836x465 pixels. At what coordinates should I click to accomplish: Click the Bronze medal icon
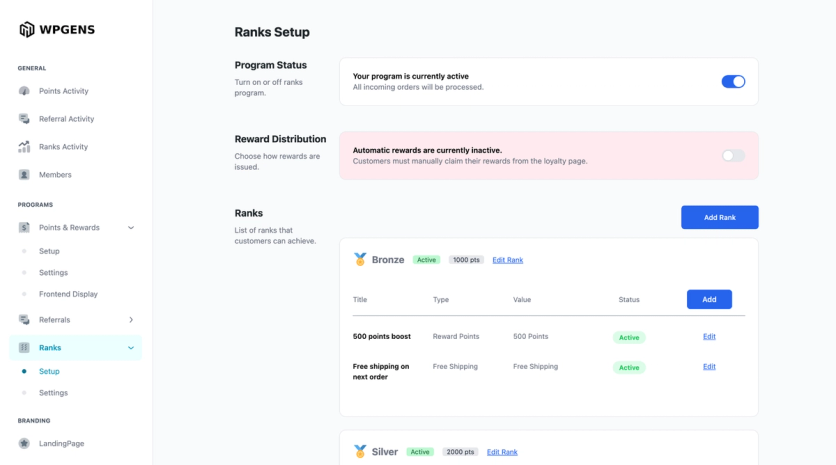[x=360, y=260]
